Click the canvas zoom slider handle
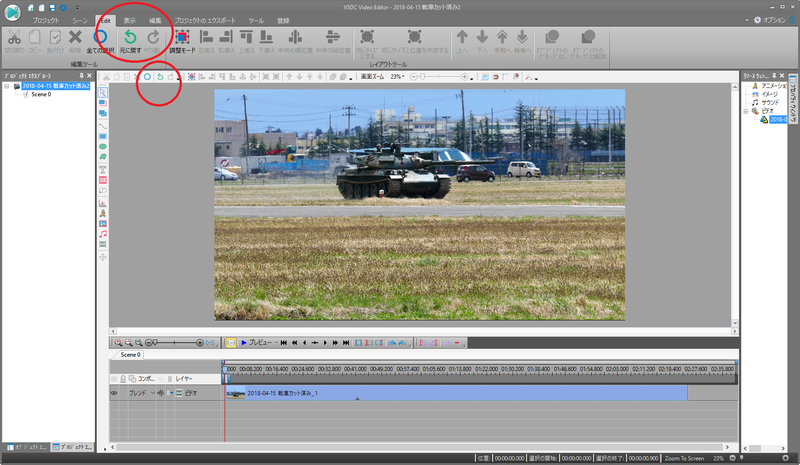This screenshot has height=465, width=800. click(x=422, y=77)
